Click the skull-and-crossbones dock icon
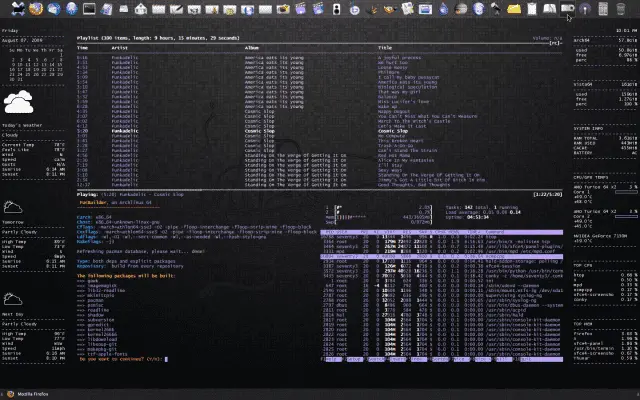This screenshot has height=400, width=640. [18, 8]
